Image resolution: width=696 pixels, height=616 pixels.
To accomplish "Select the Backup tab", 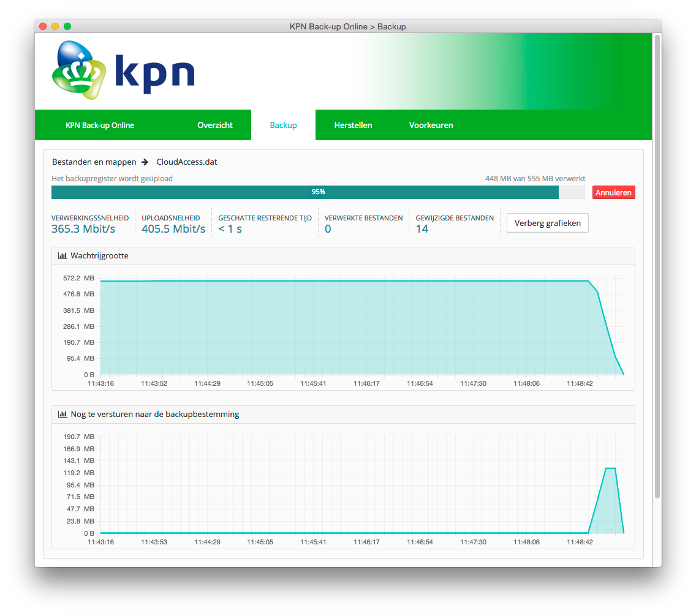I will click(283, 125).
